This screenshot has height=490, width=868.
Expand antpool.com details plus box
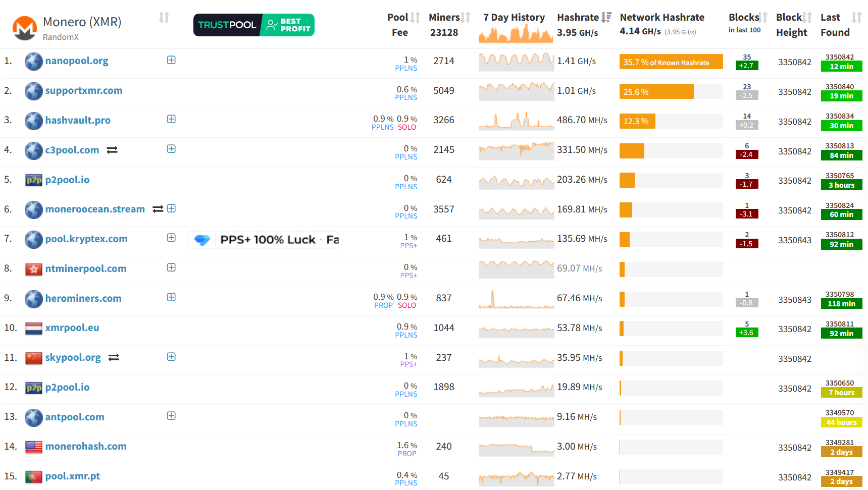(x=171, y=416)
